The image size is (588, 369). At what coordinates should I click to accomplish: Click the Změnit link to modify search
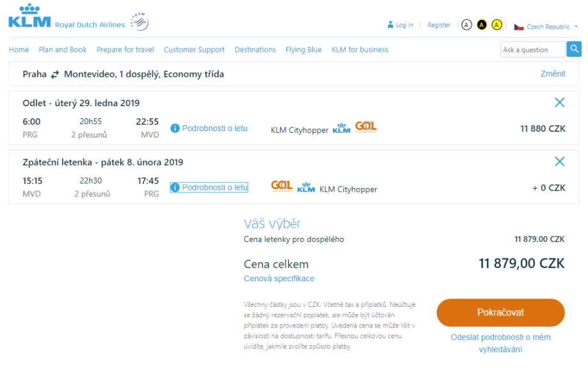click(x=553, y=74)
